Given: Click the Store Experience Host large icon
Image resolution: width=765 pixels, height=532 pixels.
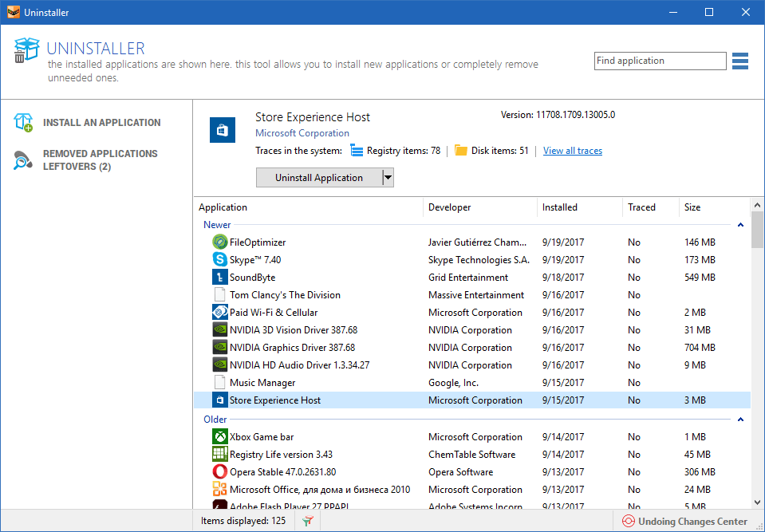Looking at the screenshot, I should [x=223, y=130].
